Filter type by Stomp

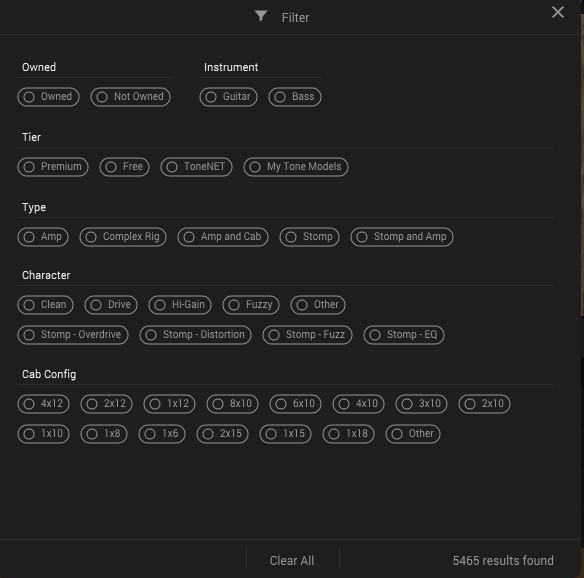[x=309, y=237]
